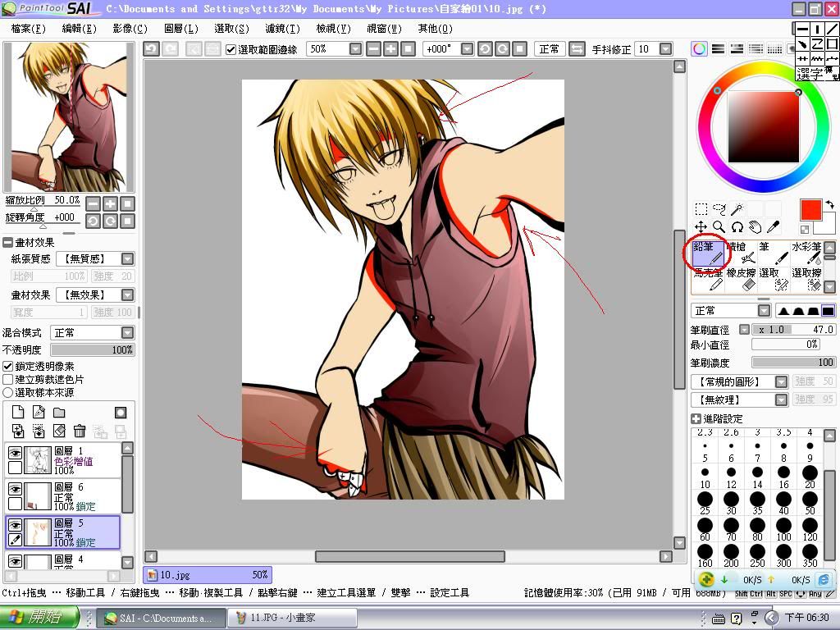The height and width of the screenshot is (630, 840).
Task: Open the 50% zoom dropdown in toolbar
Action: [356, 48]
